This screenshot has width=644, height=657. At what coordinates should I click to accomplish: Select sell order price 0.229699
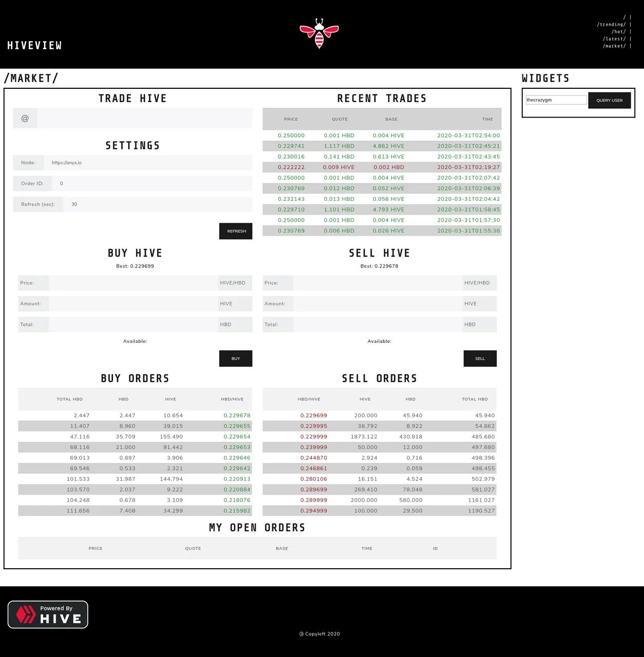[x=314, y=416]
